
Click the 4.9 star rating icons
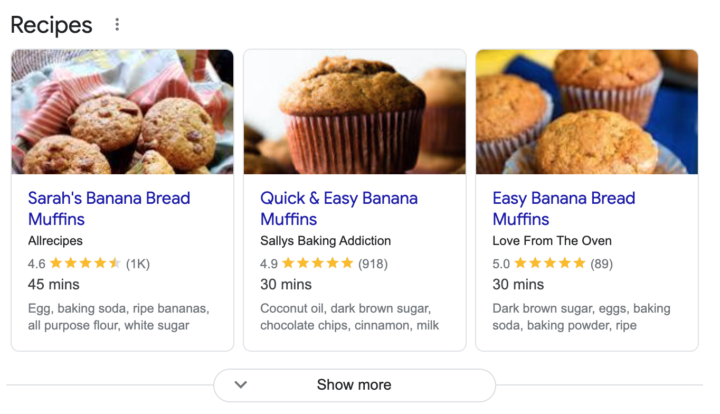point(318,263)
